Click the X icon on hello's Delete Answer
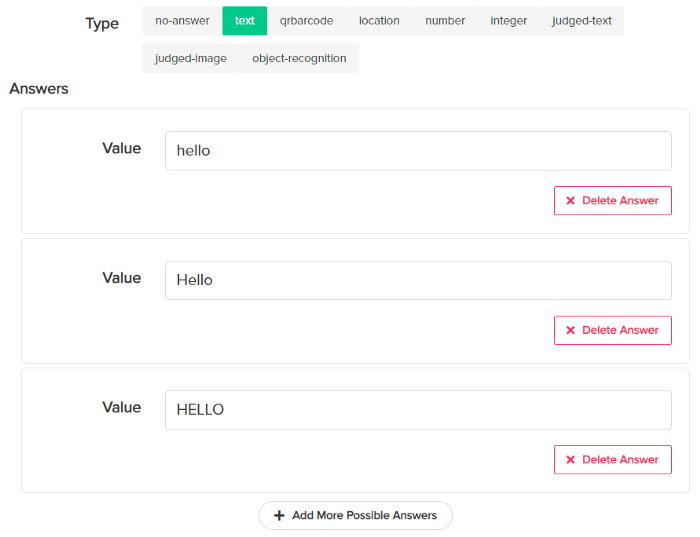This screenshot has width=700, height=537. tap(570, 201)
